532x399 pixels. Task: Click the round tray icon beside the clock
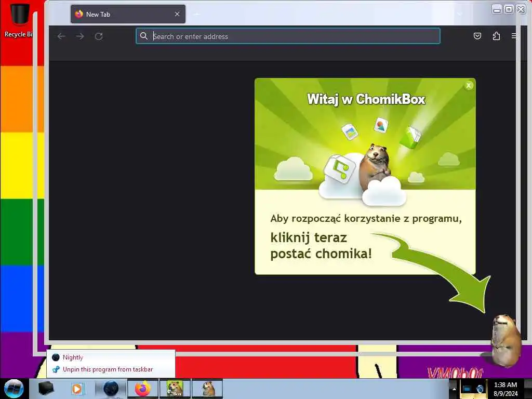pos(480,389)
